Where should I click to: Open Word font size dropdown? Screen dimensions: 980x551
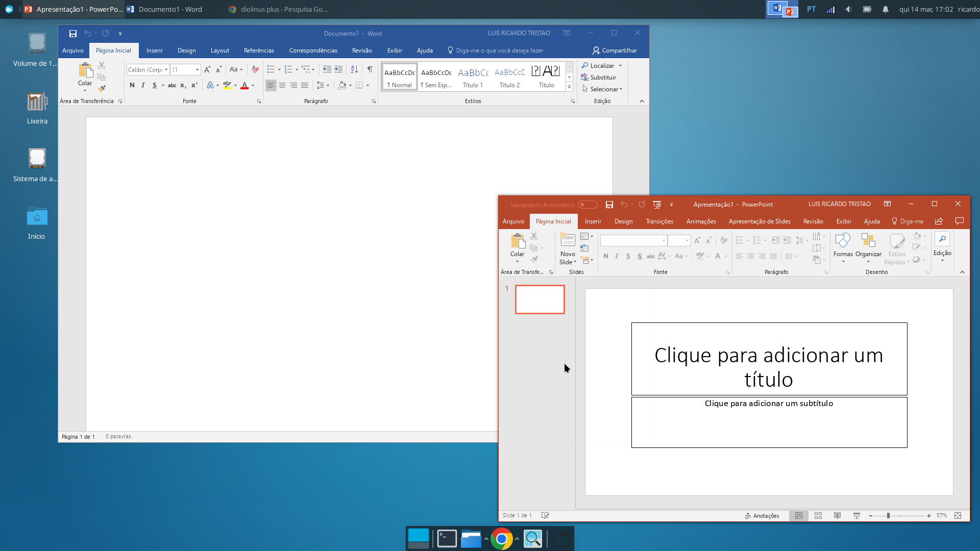(x=197, y=70)
